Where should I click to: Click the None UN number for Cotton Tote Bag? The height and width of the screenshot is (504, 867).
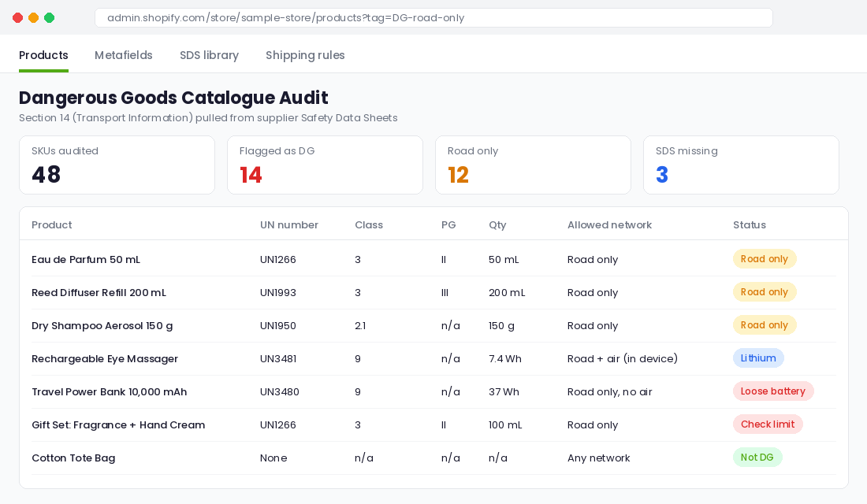coord(273,458)
